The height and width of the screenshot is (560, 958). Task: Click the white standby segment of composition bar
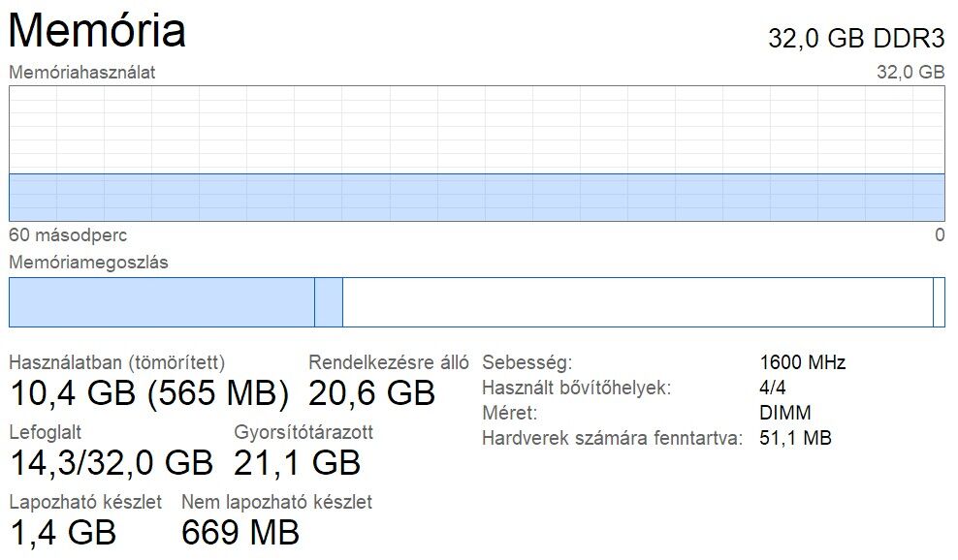(637, 302)
